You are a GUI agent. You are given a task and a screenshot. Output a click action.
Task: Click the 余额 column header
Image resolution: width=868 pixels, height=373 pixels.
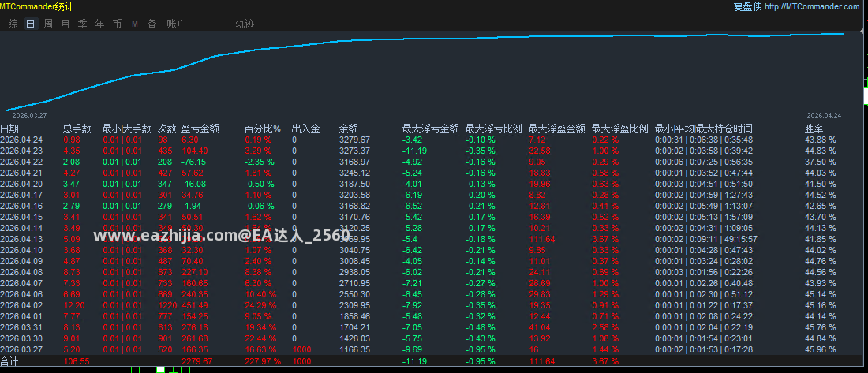pos(348,129)
